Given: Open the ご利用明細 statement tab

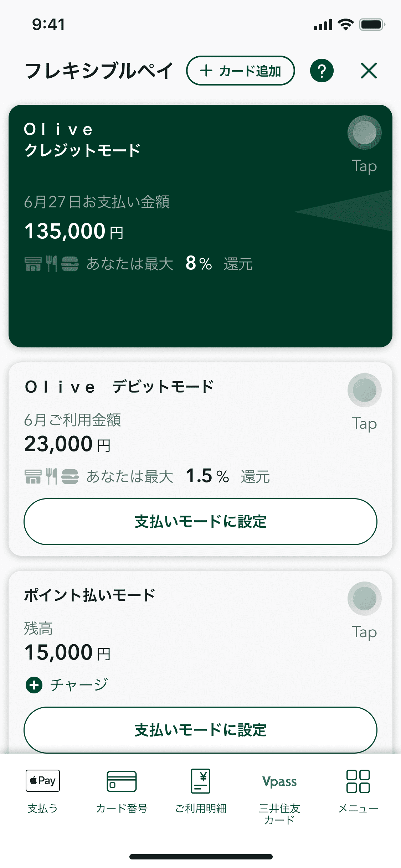Looking at the screenshot, I should coord(201,791).
